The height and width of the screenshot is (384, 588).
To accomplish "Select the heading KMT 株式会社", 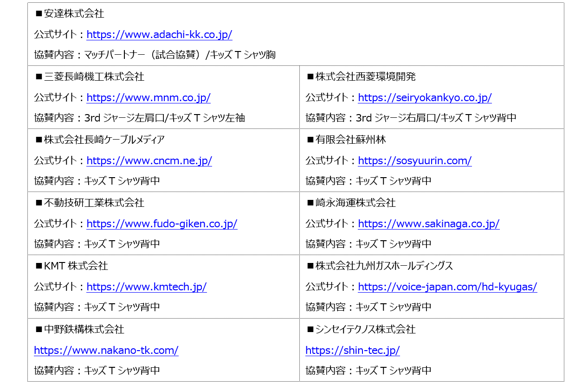I will click(x=76, y=266).
